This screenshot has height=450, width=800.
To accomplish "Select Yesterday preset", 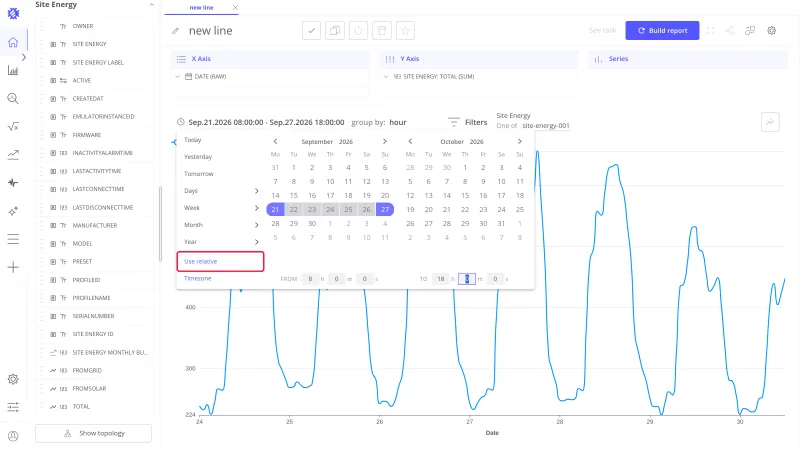I will pos(198,157).
